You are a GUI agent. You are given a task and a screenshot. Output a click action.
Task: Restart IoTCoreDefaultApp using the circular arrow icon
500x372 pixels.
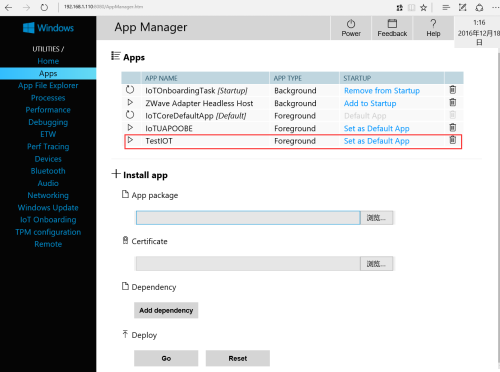coord(130,115)
